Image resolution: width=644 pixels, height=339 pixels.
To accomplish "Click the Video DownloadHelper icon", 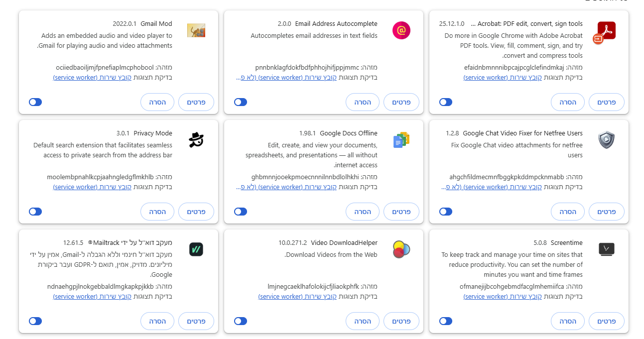I will click(401, 249).
